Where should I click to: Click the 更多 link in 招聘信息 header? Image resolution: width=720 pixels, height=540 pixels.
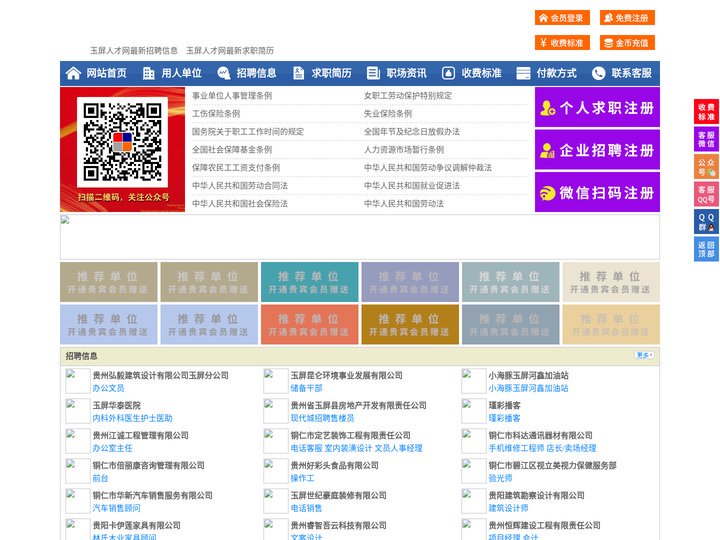644,355
